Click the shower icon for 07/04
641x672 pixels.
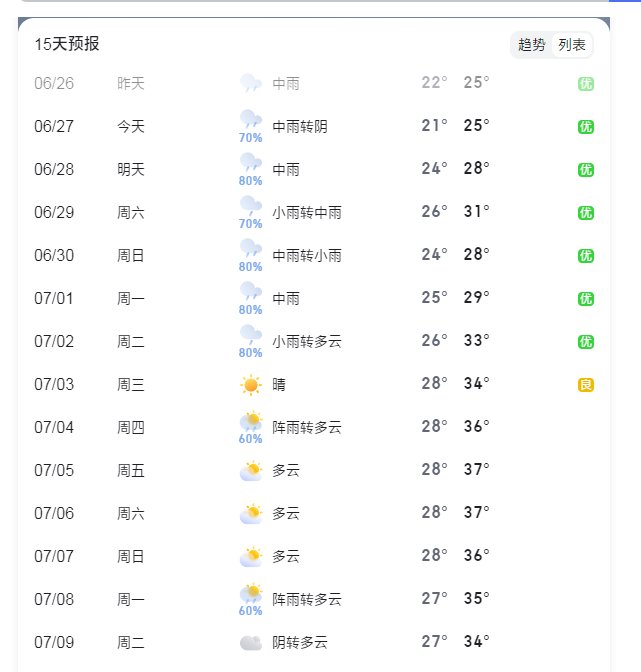click(x=250, y=423)
